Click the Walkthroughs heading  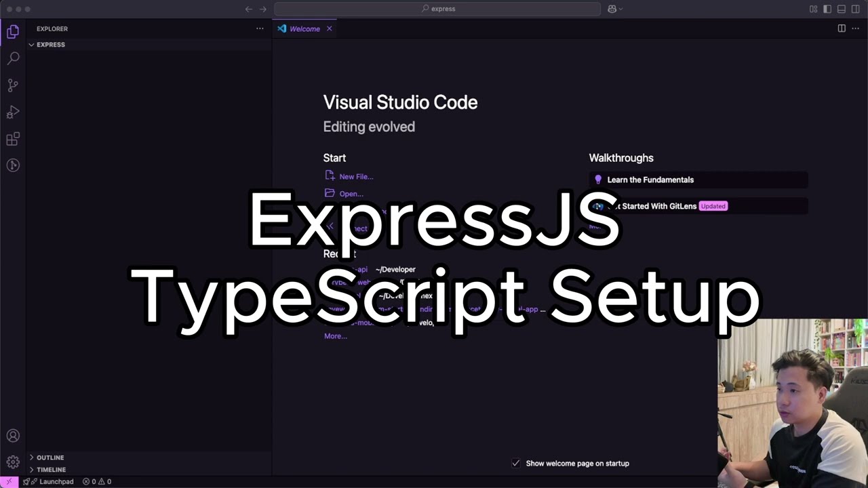[621, 158]
